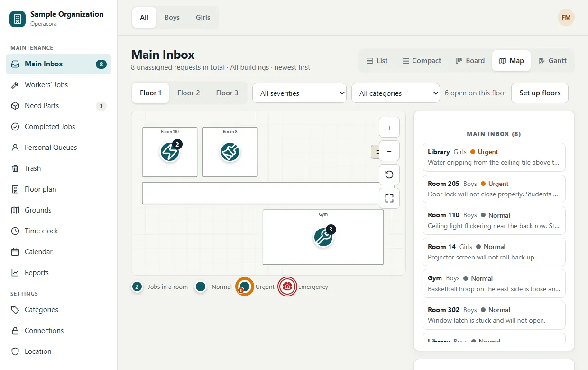The width and height of the screenshot is (588, 370).
Task: Open the Trash section
Action: pyautogui.click(x=58, y=168)
